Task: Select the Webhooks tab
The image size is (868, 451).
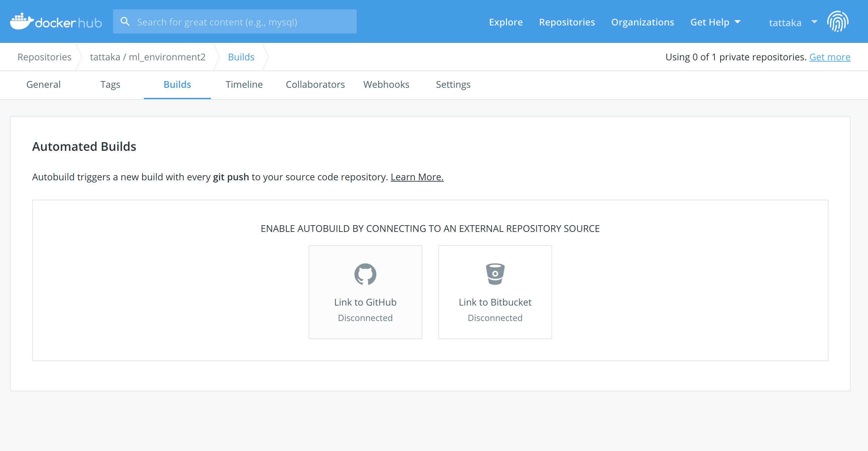Action: click(386, 84)
